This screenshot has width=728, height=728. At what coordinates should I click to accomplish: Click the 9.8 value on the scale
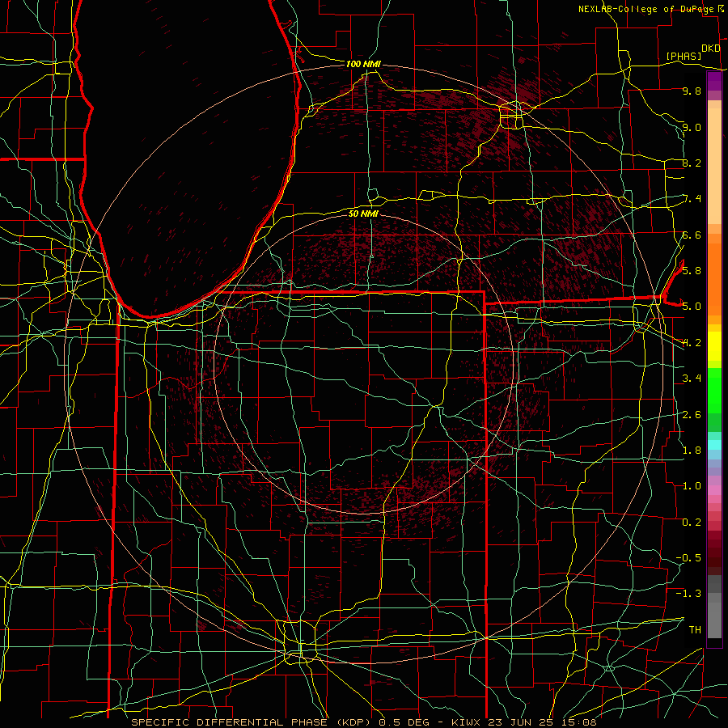coord(692,91)
